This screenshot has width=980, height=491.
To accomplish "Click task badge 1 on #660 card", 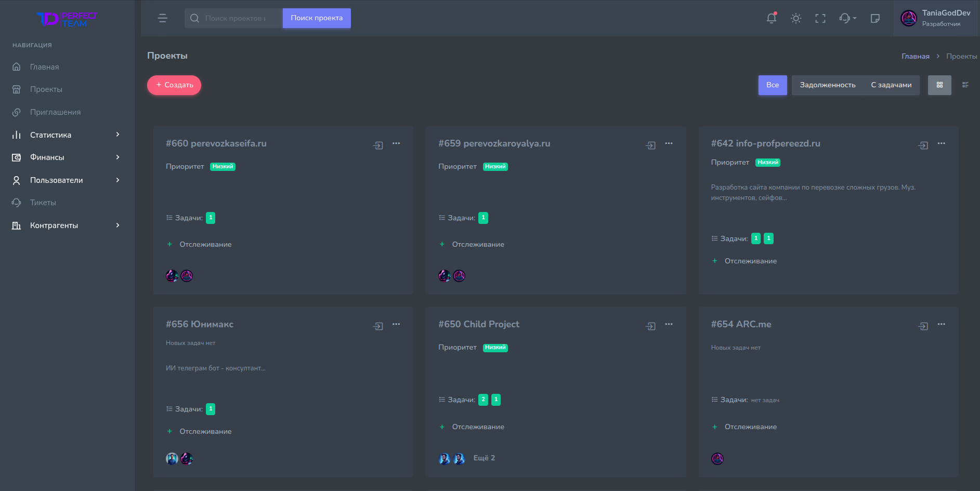I will 211,218.
